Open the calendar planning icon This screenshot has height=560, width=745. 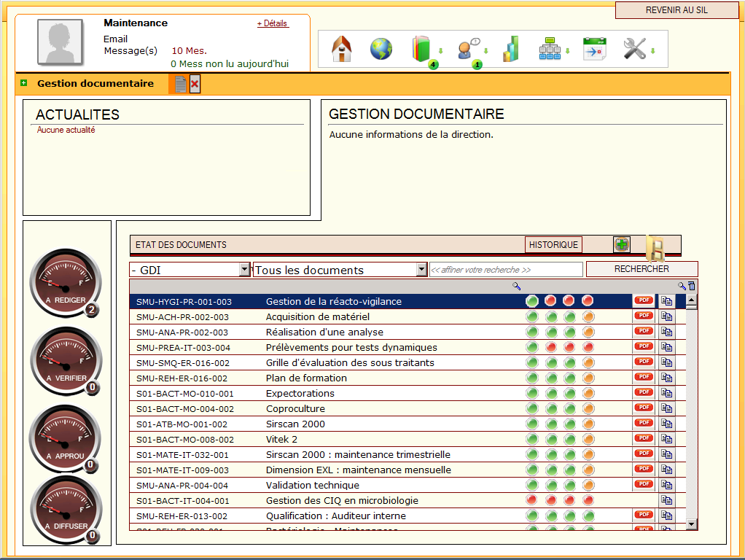[x=594, y=50]
